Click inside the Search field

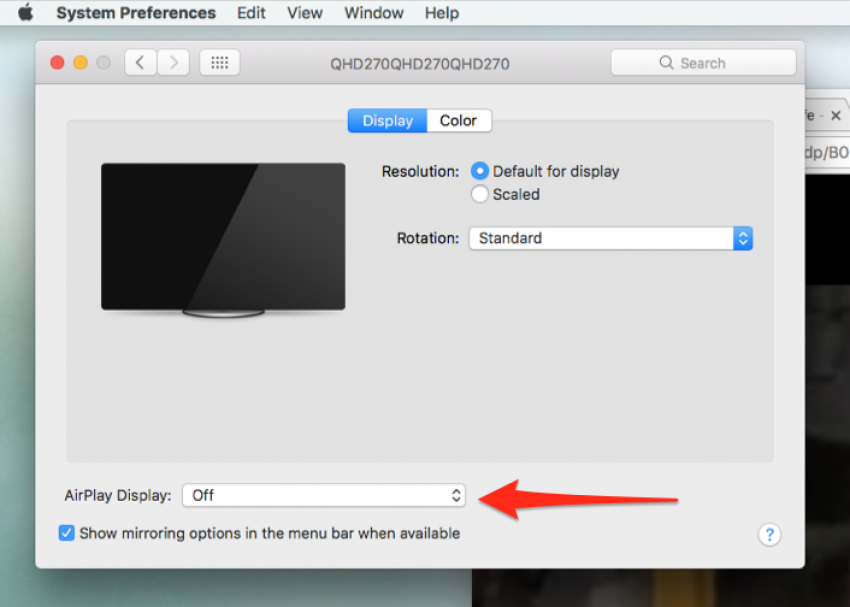pos(710,62)
